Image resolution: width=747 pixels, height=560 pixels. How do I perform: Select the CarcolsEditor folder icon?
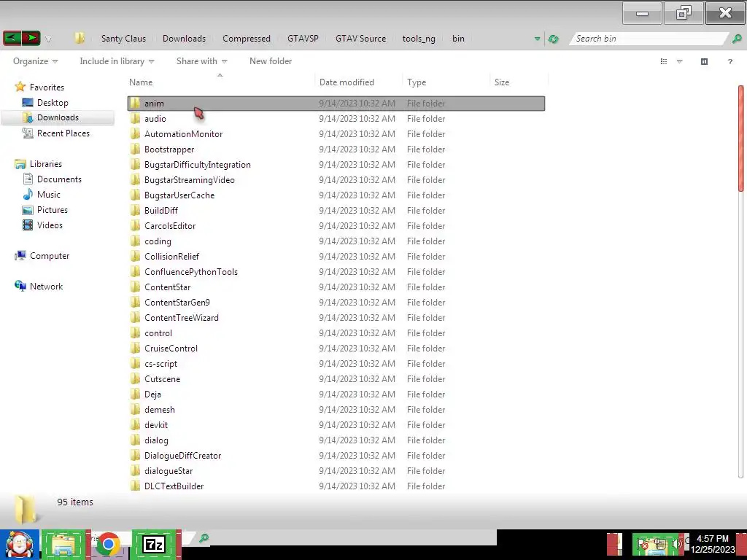tap(135, 226)
